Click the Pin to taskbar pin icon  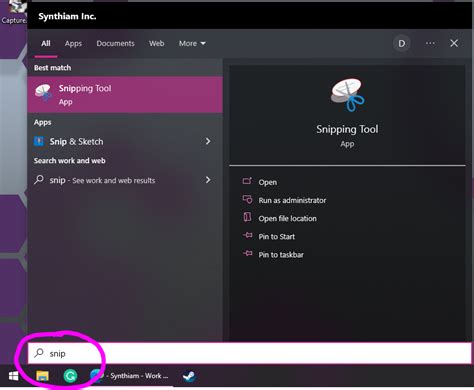point(247,253)
